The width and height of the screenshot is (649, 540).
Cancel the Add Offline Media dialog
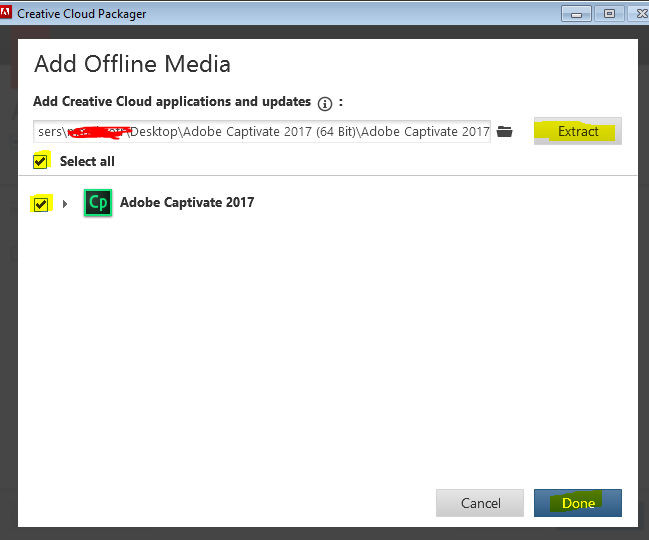[480, 503]
